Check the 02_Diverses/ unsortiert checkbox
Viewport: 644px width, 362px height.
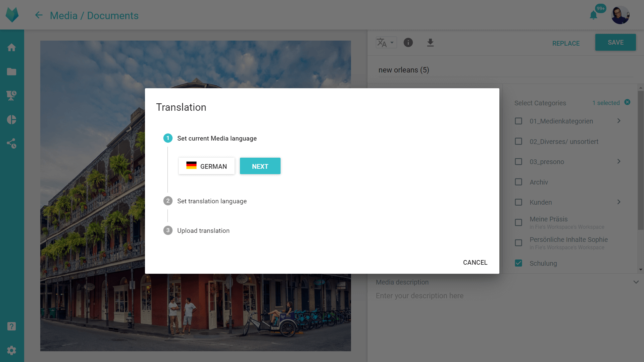(x=518, y=141)
